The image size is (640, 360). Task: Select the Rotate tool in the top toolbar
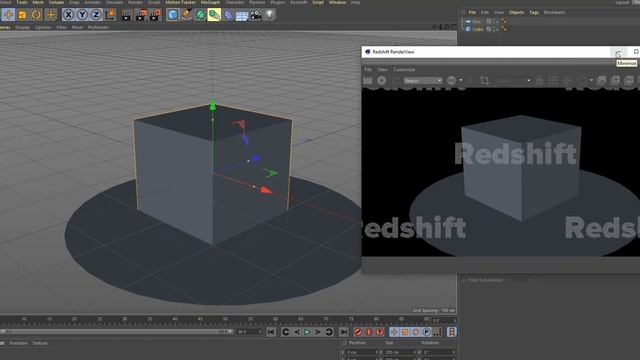pos(36,15)
